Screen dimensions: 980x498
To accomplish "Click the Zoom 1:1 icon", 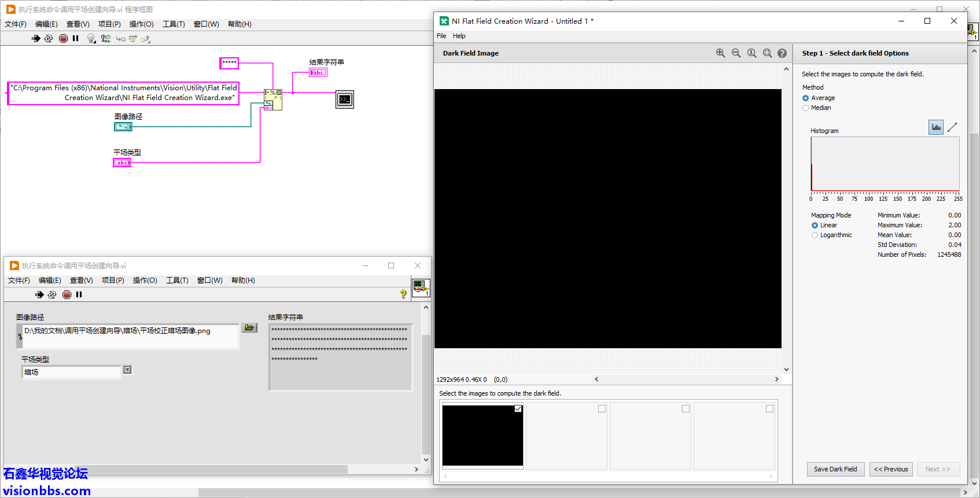I will (x=751, y=53).
